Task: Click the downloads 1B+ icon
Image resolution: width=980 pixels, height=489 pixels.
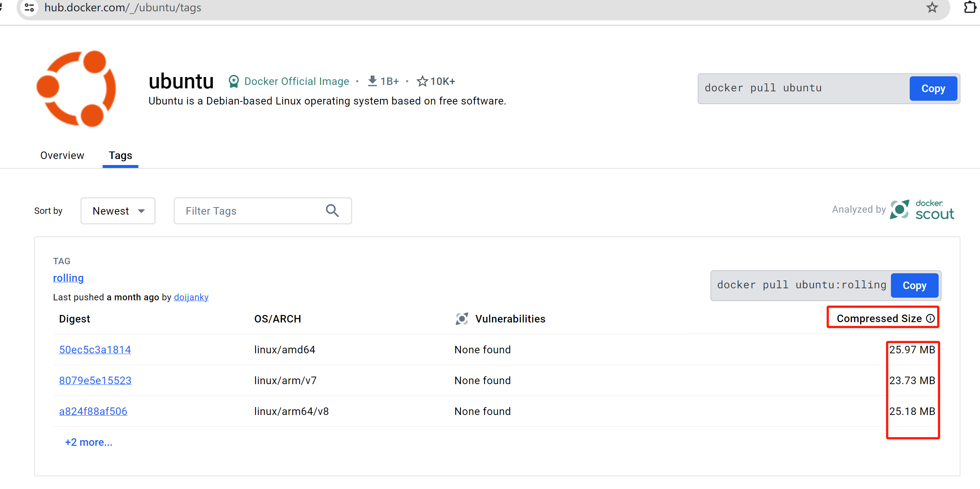Action: (372, 81)
